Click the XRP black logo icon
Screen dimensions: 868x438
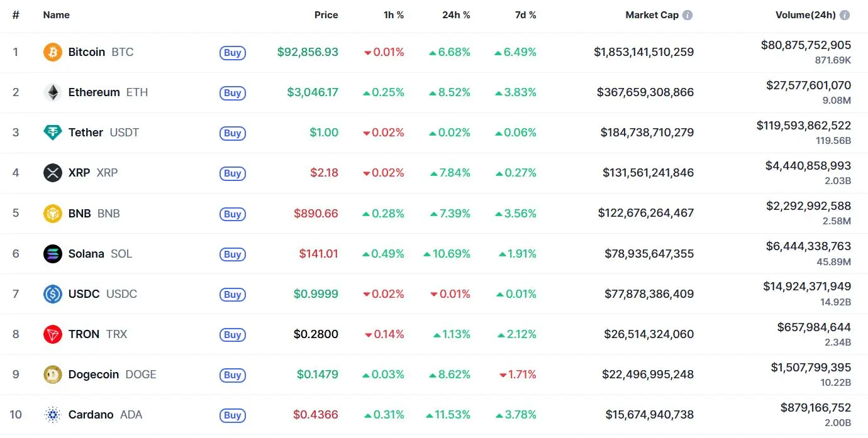[53, 173]
